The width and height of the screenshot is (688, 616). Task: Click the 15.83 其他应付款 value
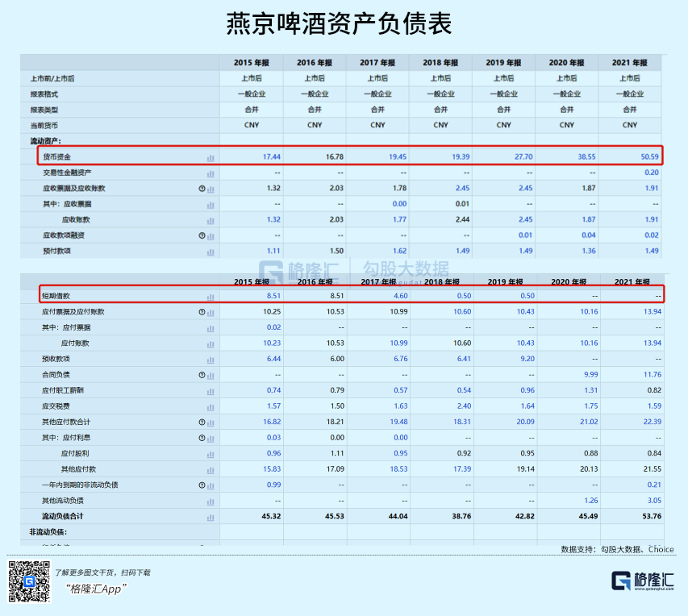pyautogui.click(x=272, y=469)
